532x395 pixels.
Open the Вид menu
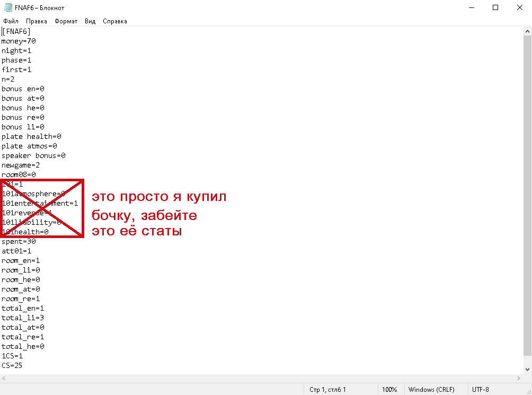[x=90, y=21]
